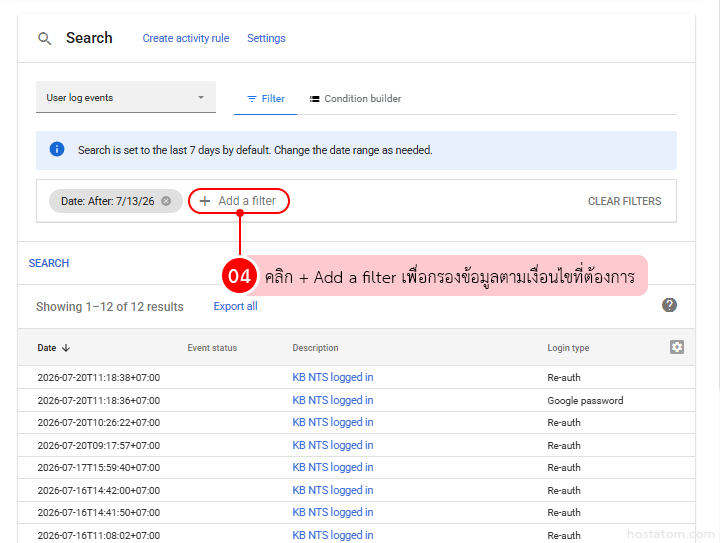Click date 2026-07-20T11:18:38+07:00
The width and height of the screenshot is (720, 543).
[99, 377]
